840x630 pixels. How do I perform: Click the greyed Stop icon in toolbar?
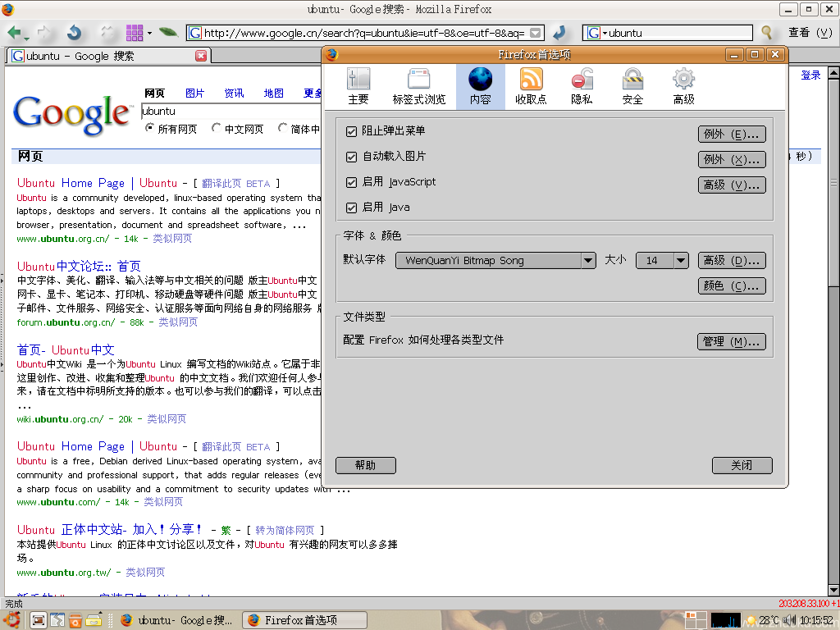[107, 33]
